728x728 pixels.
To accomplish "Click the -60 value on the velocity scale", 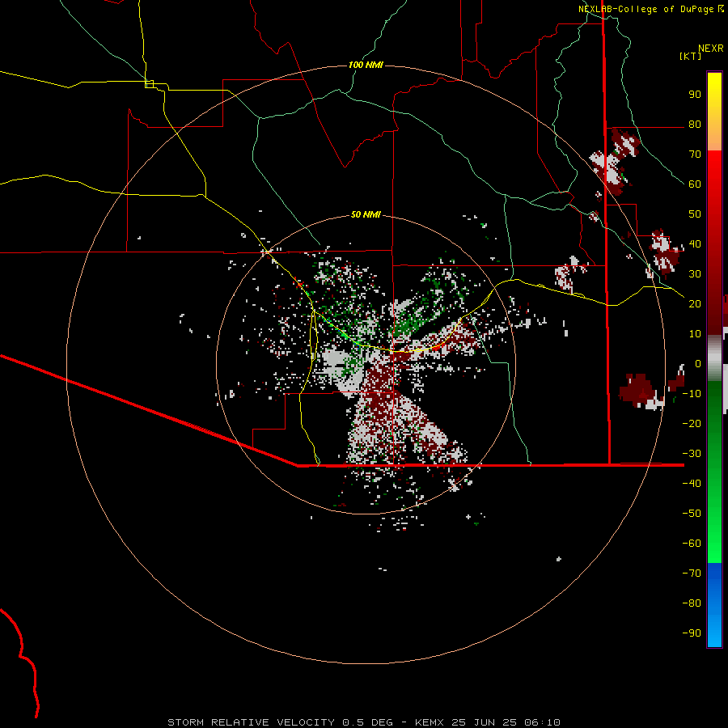I will tap(692, 544).
